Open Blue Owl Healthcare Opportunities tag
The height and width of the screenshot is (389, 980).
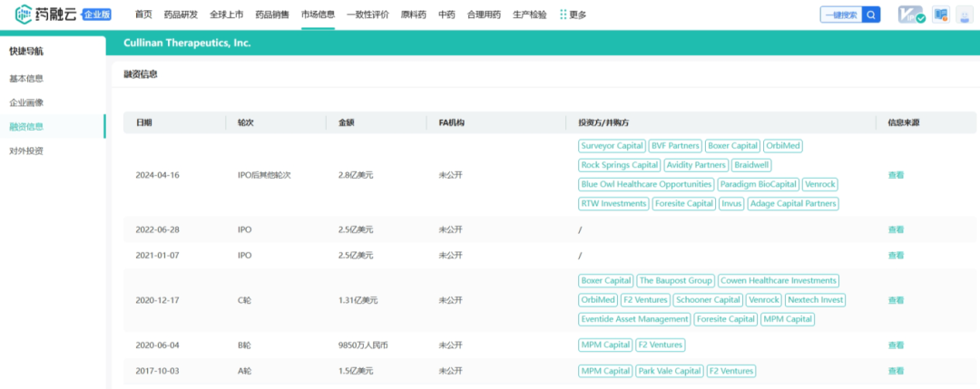646,184
